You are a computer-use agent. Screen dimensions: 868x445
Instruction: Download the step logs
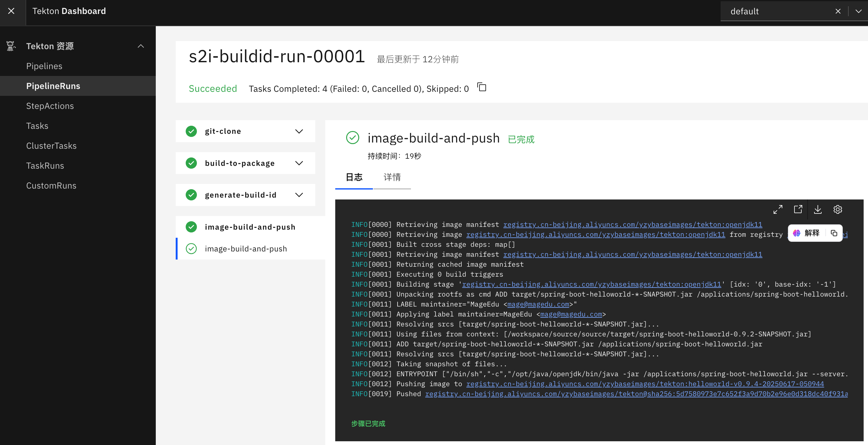pyautogui.click(x=818, y=209)
